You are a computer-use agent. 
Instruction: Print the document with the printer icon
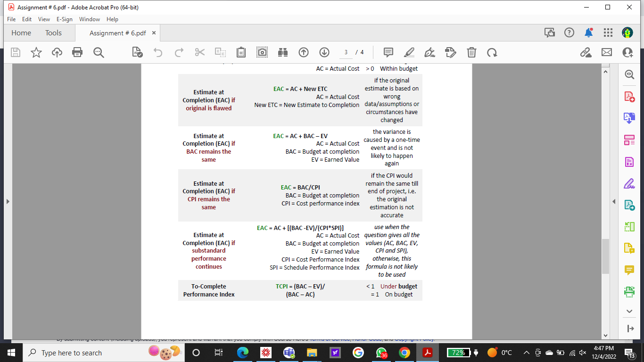[77, 52]
